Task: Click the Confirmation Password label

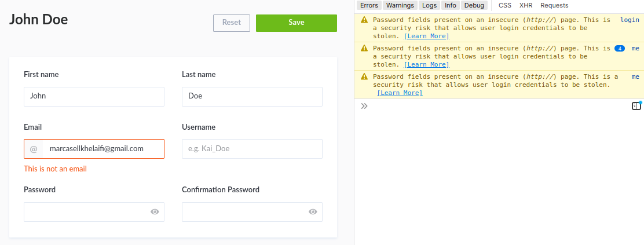Action: 221,189
